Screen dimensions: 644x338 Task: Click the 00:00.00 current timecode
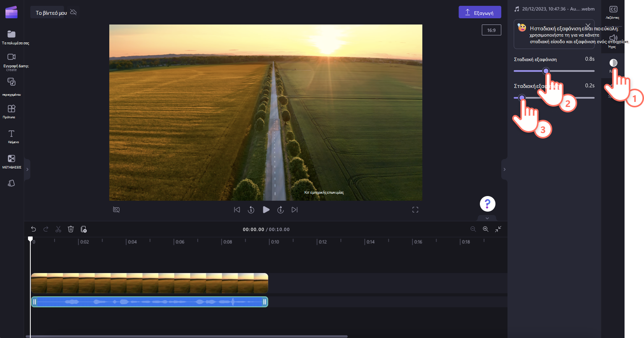pos(254,229)
